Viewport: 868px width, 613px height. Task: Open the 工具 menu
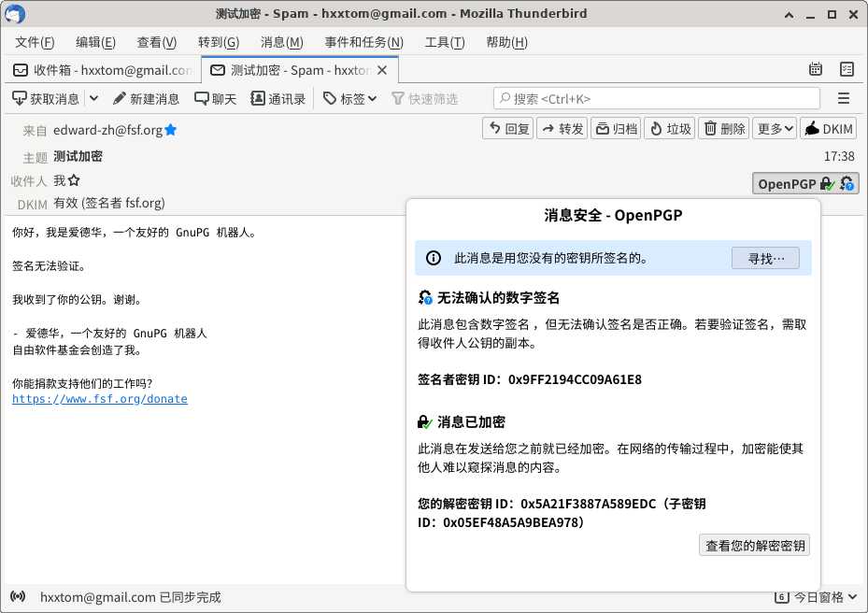coord(445,42)
